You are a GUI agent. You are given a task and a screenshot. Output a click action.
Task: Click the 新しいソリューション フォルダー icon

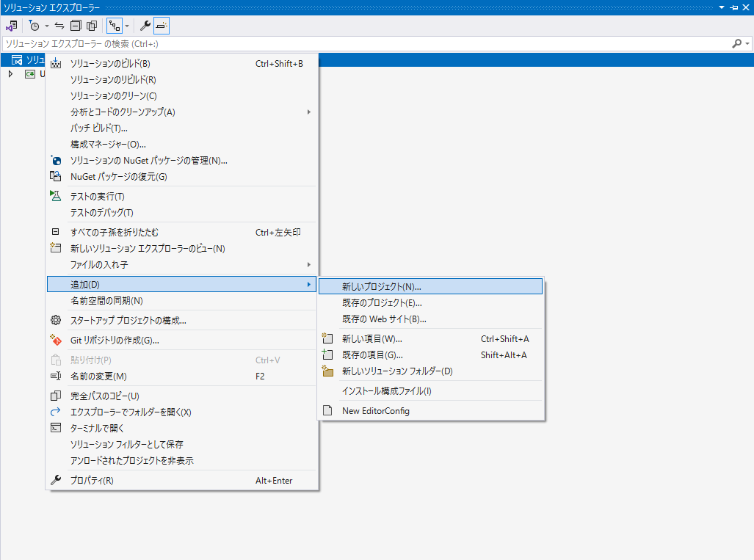tap(327, 371)
